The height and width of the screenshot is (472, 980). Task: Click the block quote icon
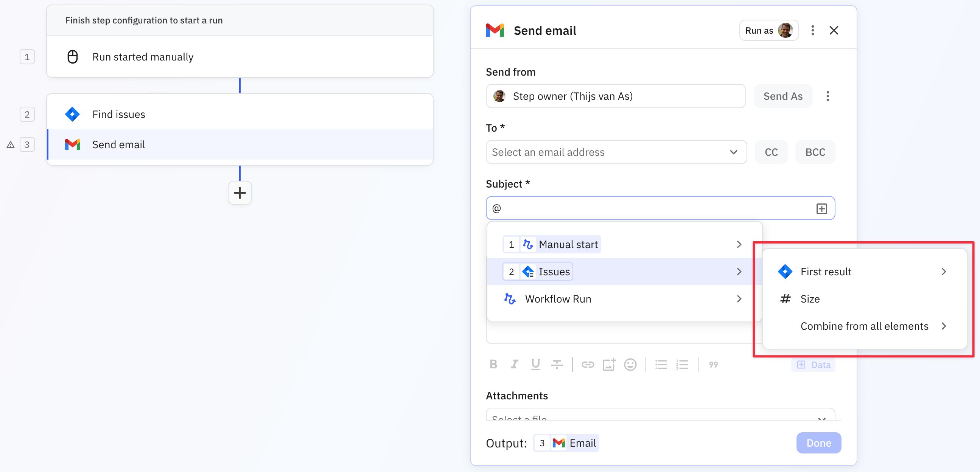713,364
